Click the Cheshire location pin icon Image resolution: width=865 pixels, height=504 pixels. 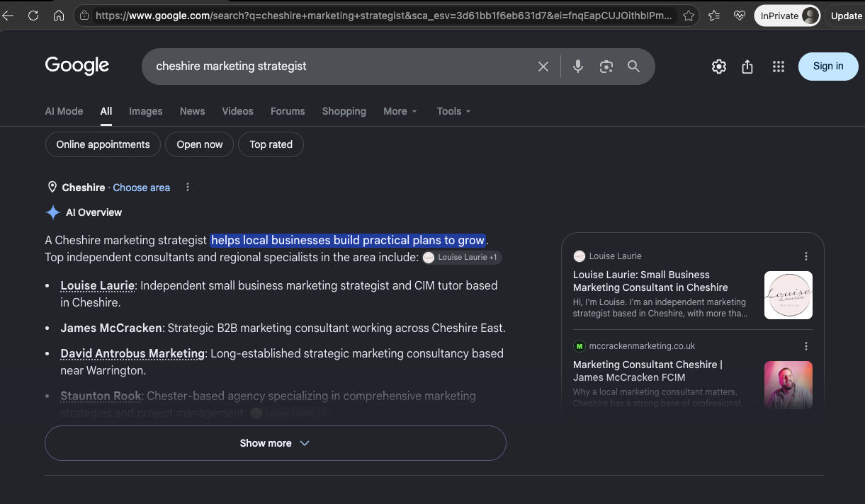(x=52, y=188)
